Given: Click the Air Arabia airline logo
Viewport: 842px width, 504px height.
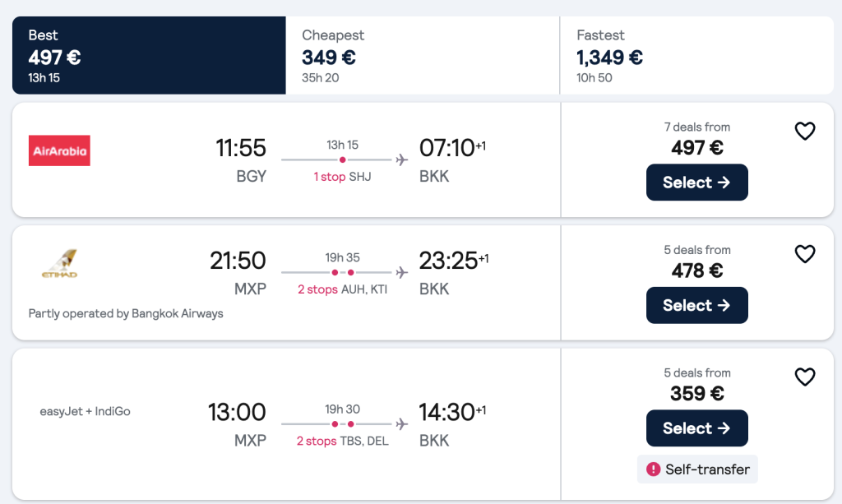Looking at the screenshot, I should (58, 150).
